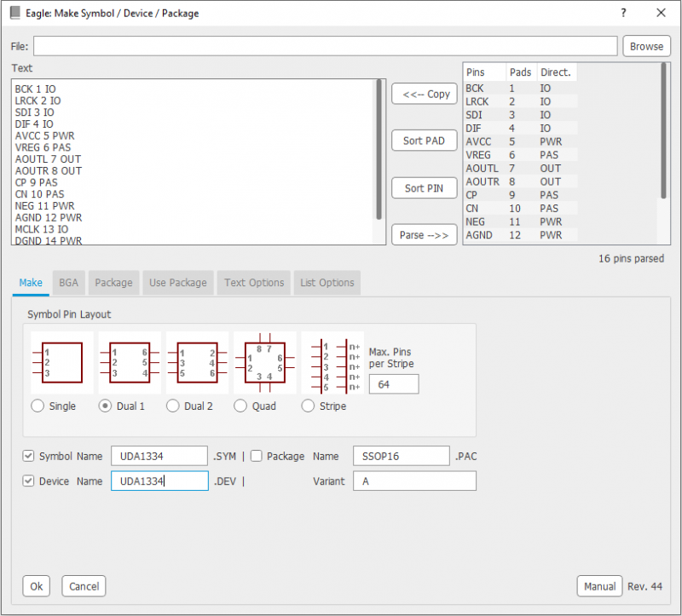Click the File path input field
Viewport: 682px width, 616px height.
click(x=326, y=46)
